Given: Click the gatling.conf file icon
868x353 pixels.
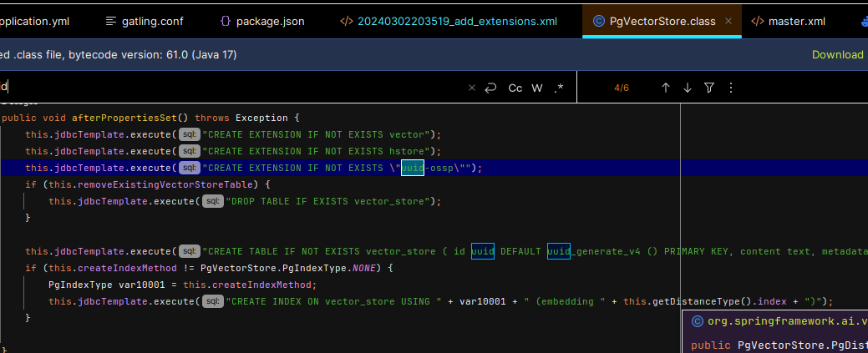Looking at the screenshot, I should tap(111, 21).
